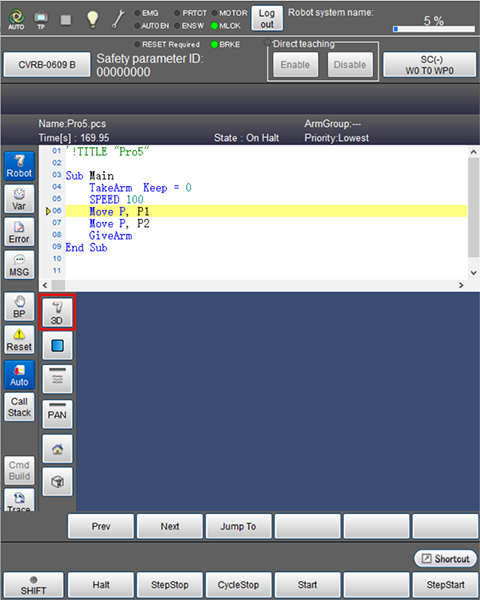The width and height of the screenshot is (480, 600).
Task: Open the Error panel
Action: pyautogui.click(x=19, y=232)
